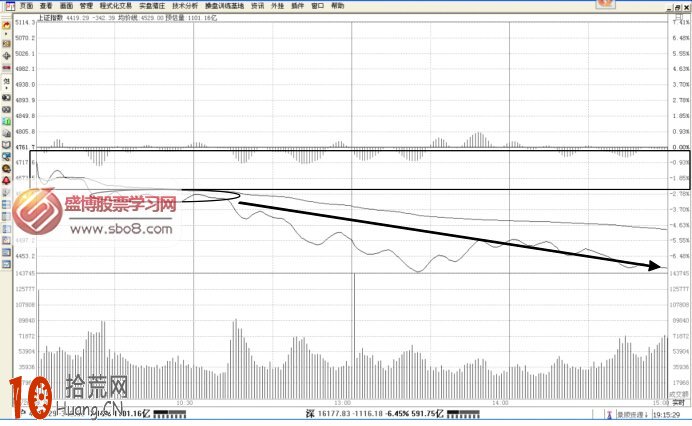Click the brown grid icon in left toolbar
The height and width of the screenshot is (426, 692).
[6, 44]
